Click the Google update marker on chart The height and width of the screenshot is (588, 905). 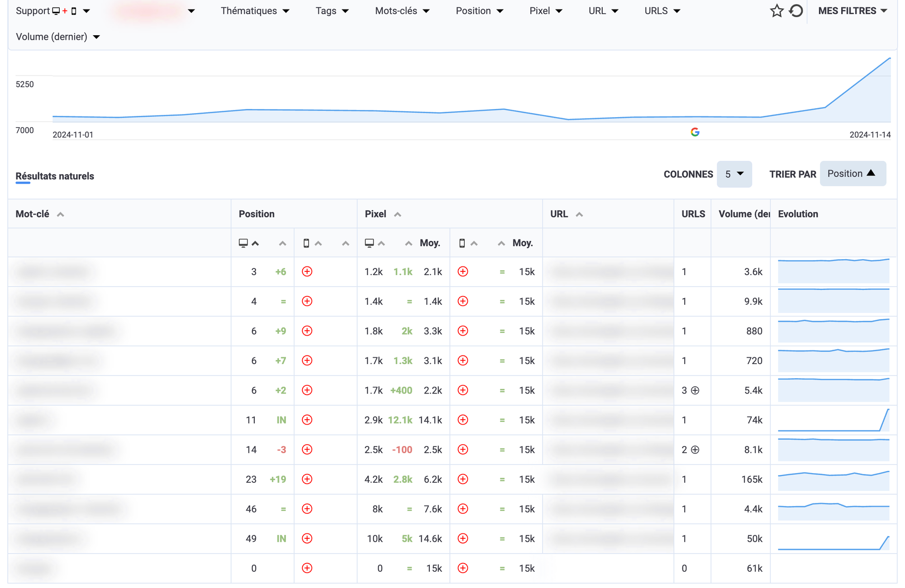point(695,132)
